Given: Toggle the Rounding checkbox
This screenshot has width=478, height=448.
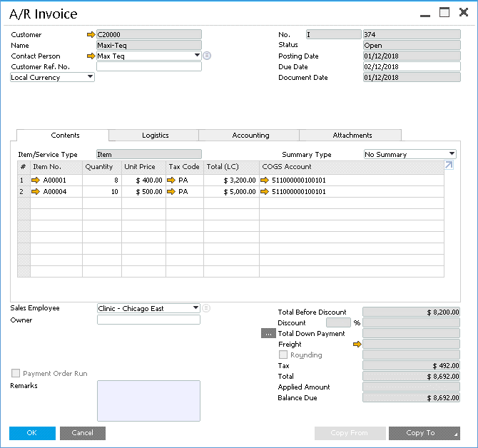Looking at the screenshot, I should pos(283,355).
